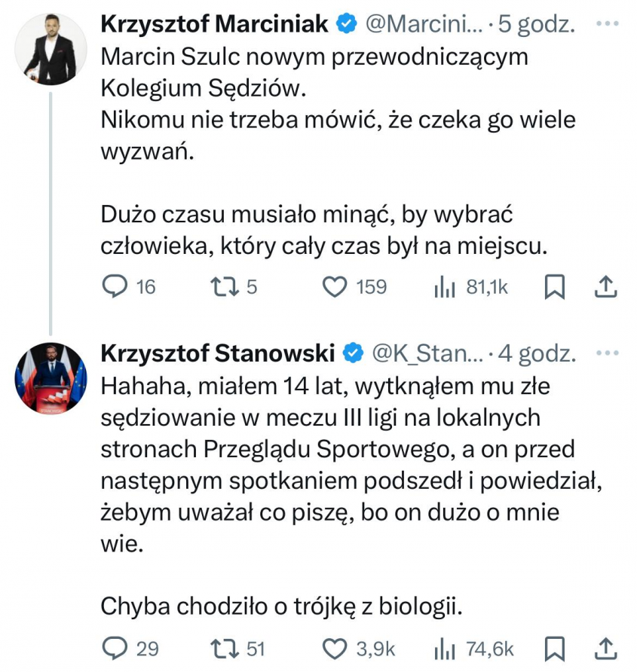Open Krzysztof Marciniak's profile by name
The image size is (637, 672).
pos(215,24)
